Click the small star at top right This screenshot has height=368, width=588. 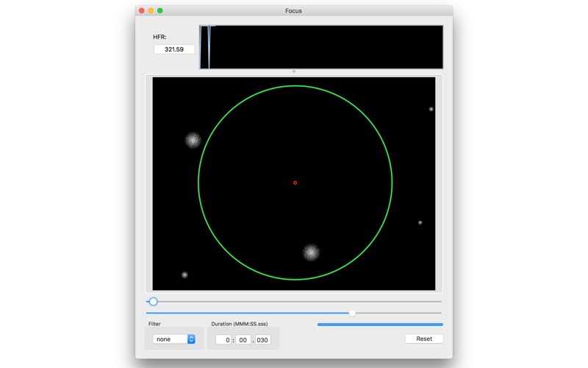pyautogui.click(x=431, y=109)
